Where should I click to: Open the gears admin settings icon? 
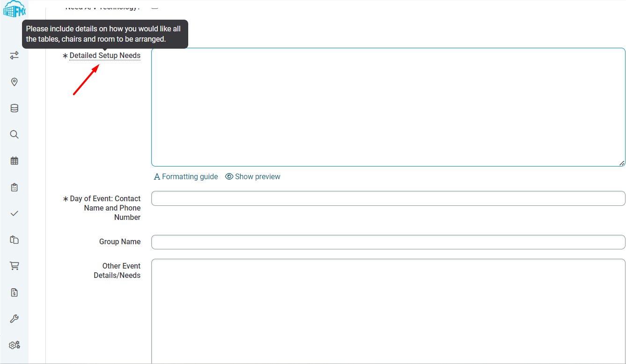tap(14, 345)
